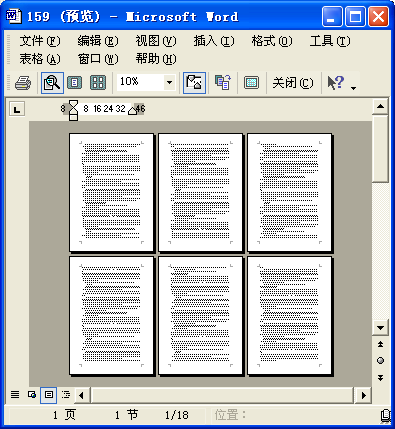Viewport: 395px width, 429px height.
Task: Toggle the Magnifier tool button
Action: pyautogui.click(x=52, y=83)
